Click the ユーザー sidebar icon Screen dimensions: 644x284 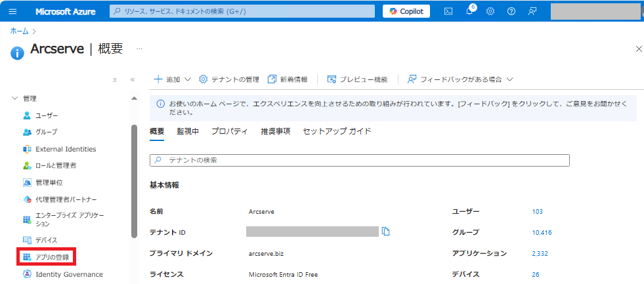coord(27,115)
